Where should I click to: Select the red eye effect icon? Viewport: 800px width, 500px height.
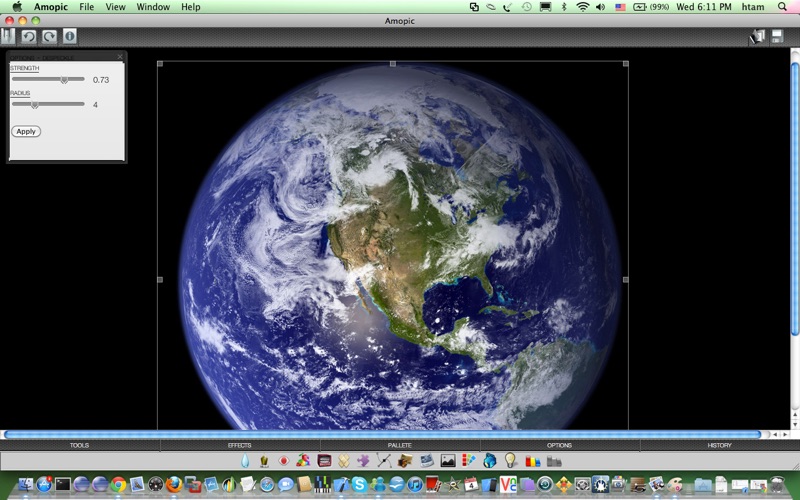pos(284,461)
